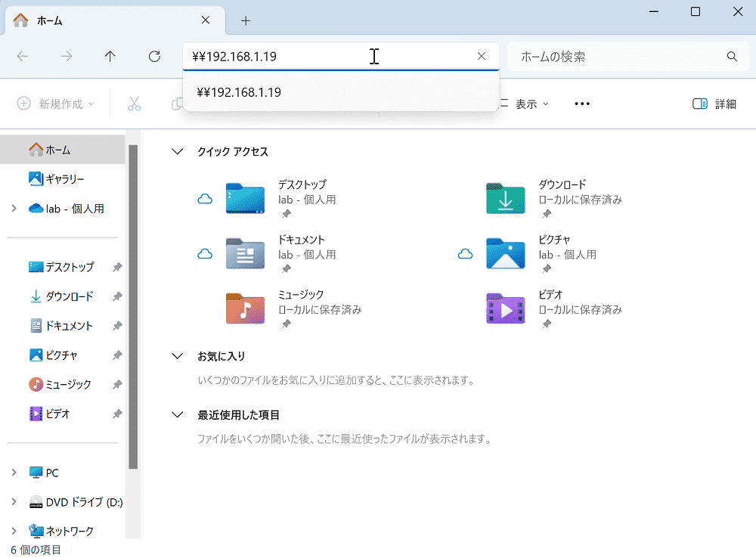The height and width of the screenshot is (558, 756).
Task: Go back with the left arrow button
Action: pyautogui.click(x=23, y=57)
